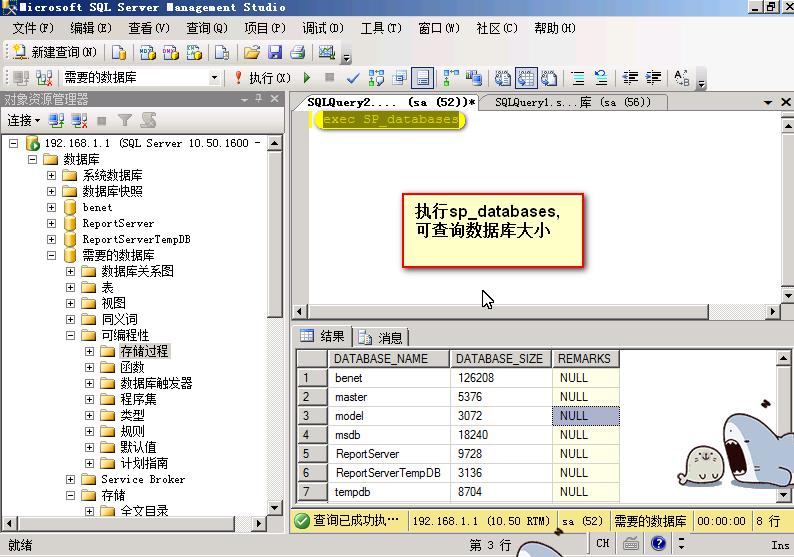Image resolution: width=794 pixels, height=557 pixels.
Task: Expand the ReportServerTempDB database node
Action: coord(51,239)
